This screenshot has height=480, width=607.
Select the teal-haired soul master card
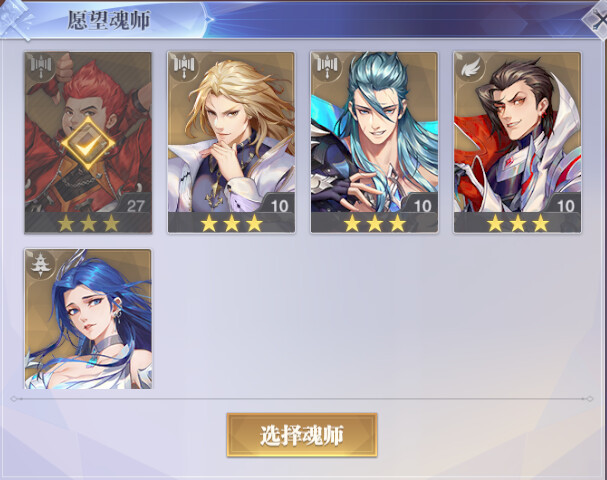pyautogui.click(x=374, y=142)
